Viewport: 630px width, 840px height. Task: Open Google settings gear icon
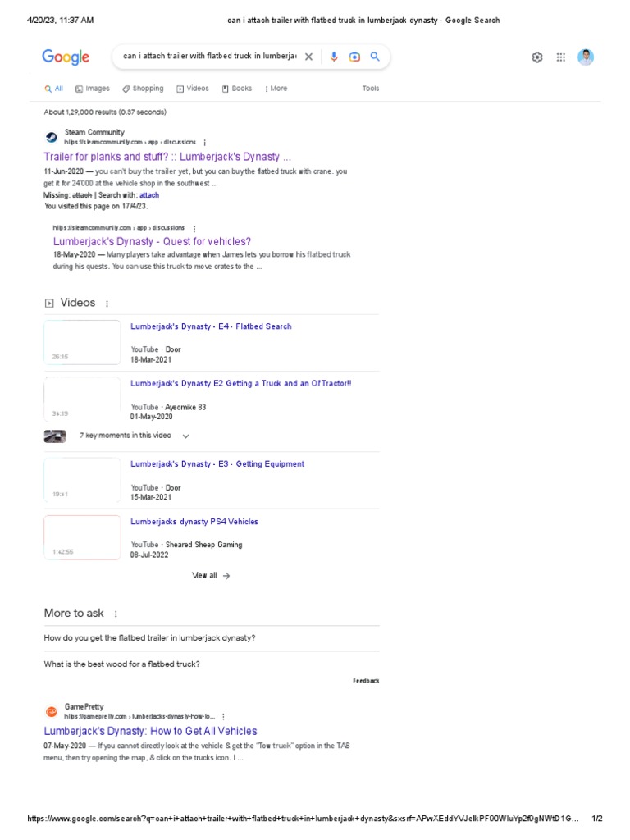[537, 57]
